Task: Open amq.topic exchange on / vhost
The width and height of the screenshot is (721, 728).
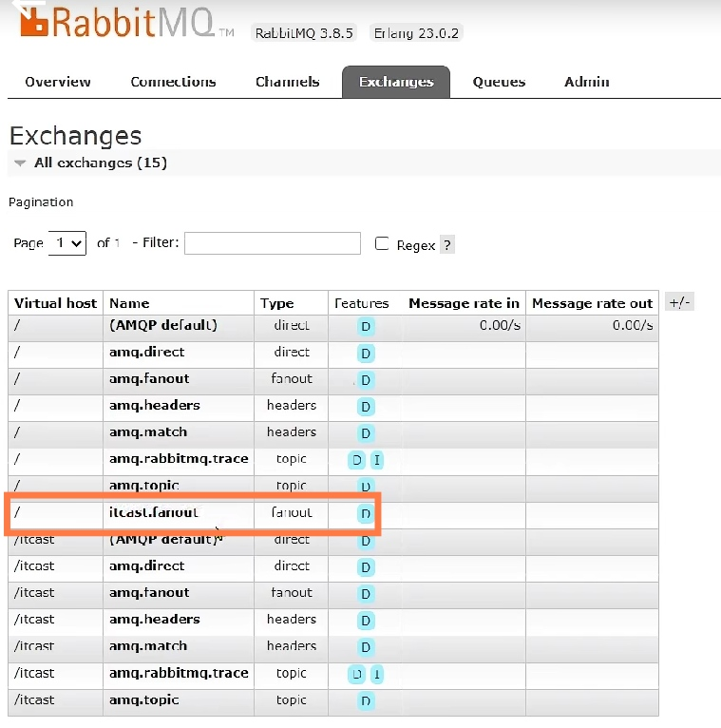Action: (x=144, y=486)
